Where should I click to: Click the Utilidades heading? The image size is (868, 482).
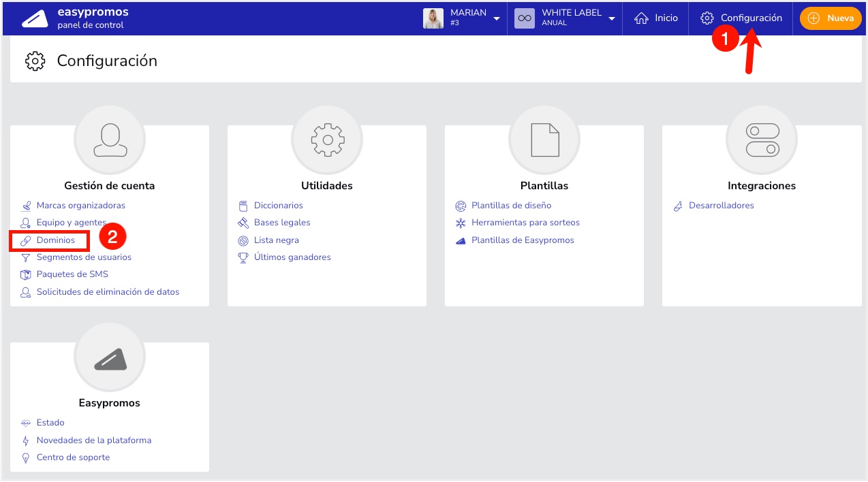tap(327, 186)
